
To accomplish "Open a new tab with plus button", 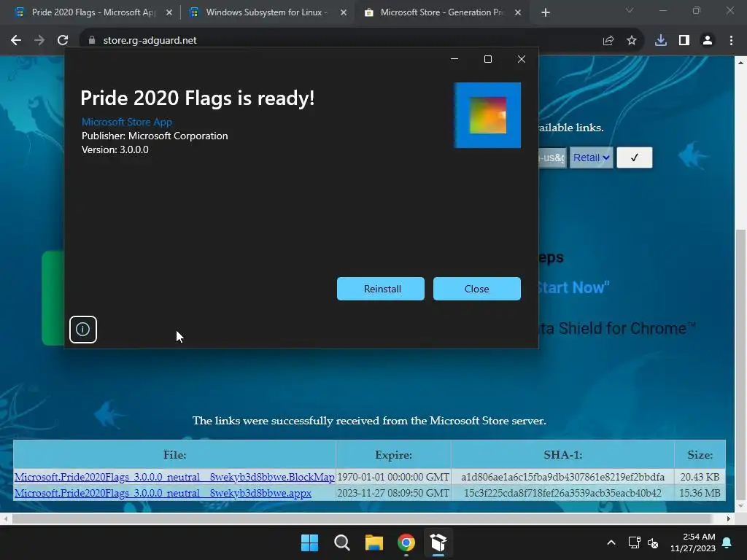I will point(546,13).
